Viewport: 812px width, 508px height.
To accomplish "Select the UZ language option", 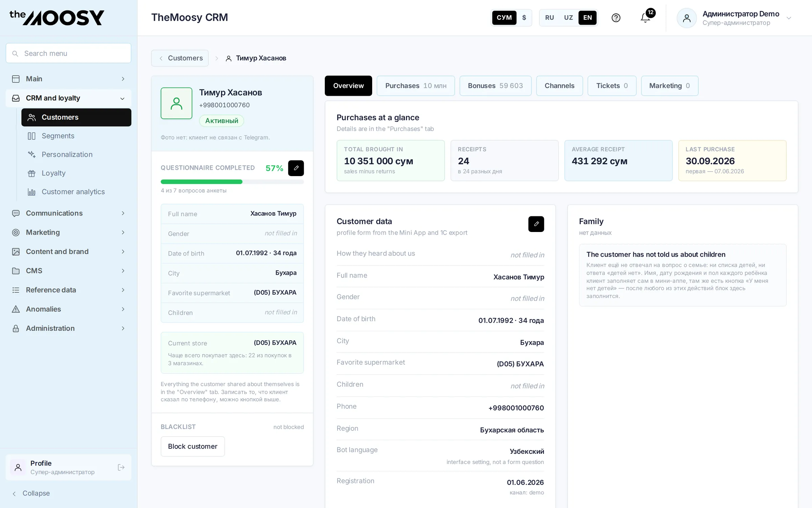I will coord(568,18).
